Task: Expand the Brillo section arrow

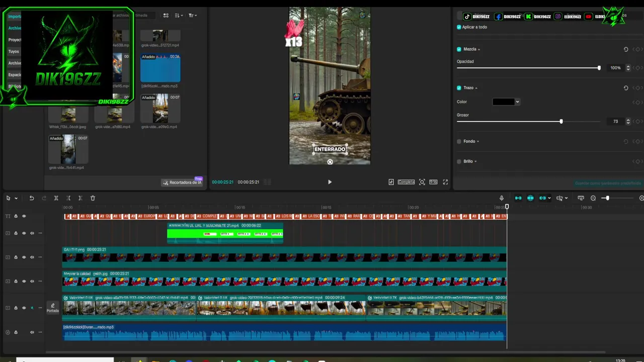Action: [x=475, y=161]
